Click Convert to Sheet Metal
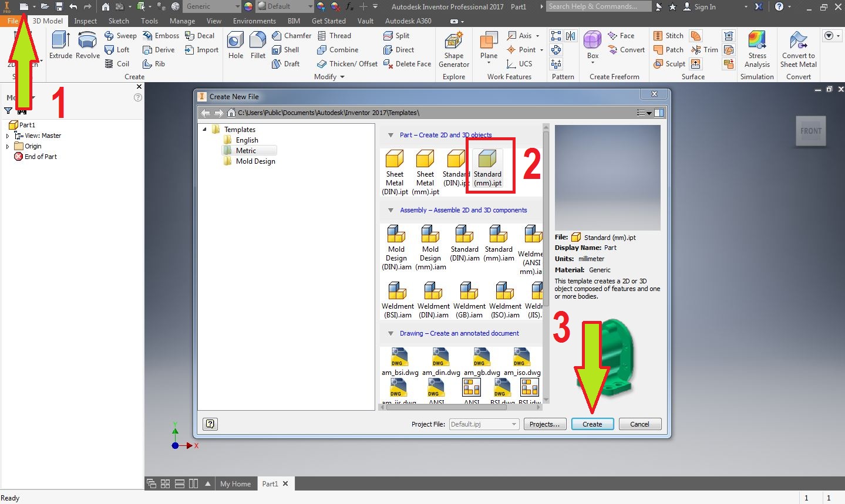The width and height of the screenshot is (845, 504). tap(798, 50)
